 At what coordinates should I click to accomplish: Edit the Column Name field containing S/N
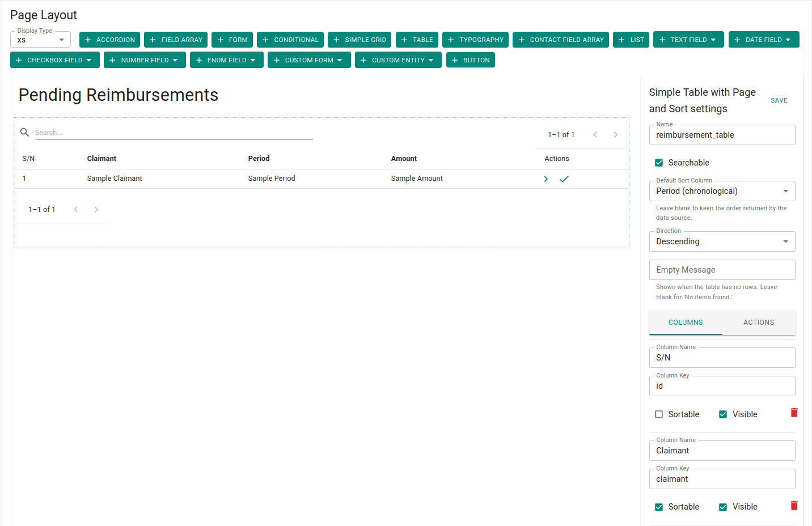coord(722,358)
